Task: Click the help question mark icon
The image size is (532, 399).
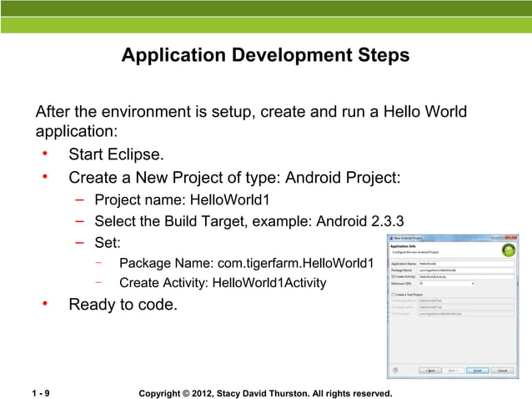Action: click(394, 369)
